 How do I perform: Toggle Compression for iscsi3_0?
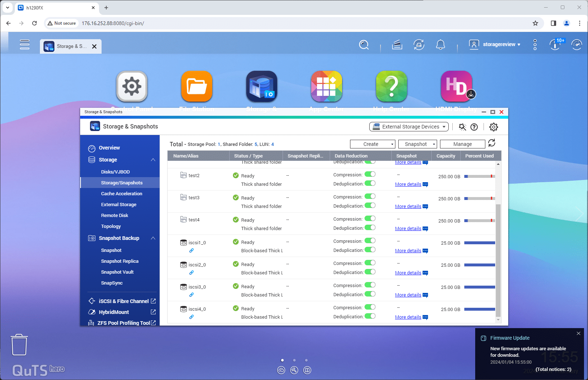click(x=370, y=285)
